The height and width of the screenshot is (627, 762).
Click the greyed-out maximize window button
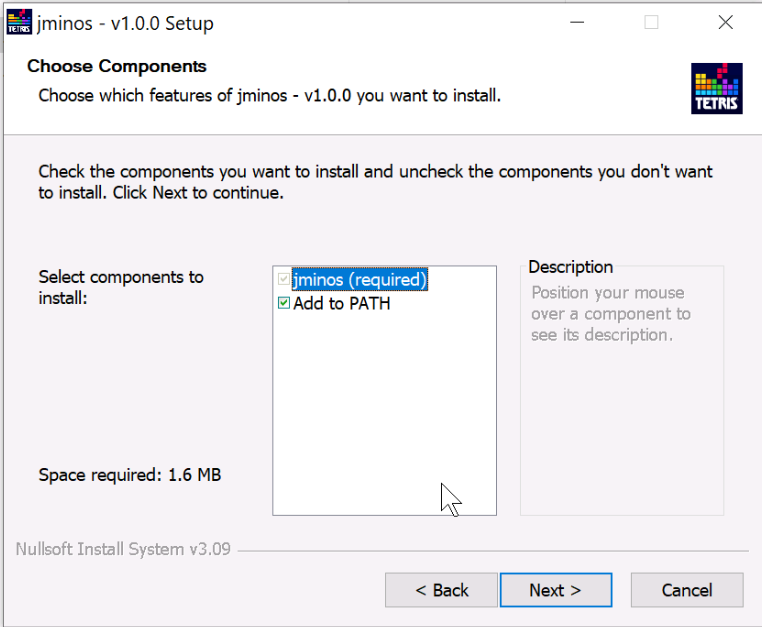(x=651, y=22)
